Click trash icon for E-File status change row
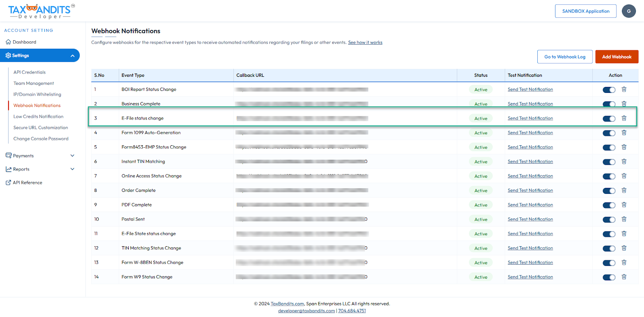This screenshot has width=644, height=317. pos(624,118)
